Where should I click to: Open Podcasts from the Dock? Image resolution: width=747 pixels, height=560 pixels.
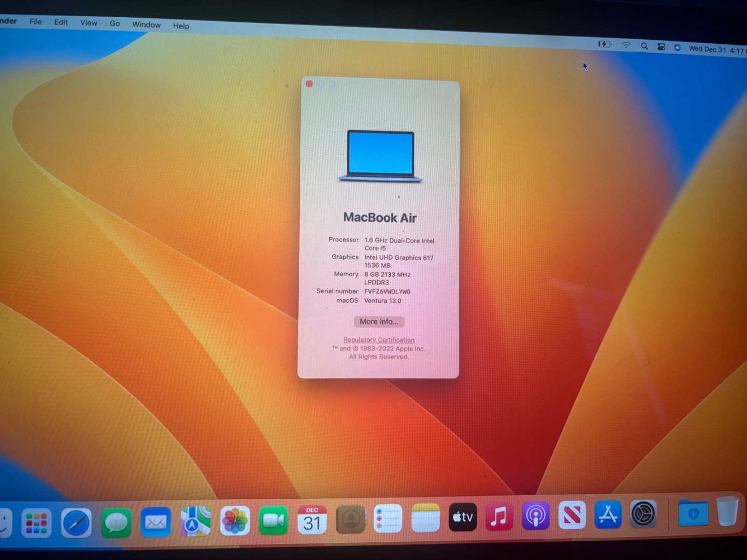tap(536, 516)
